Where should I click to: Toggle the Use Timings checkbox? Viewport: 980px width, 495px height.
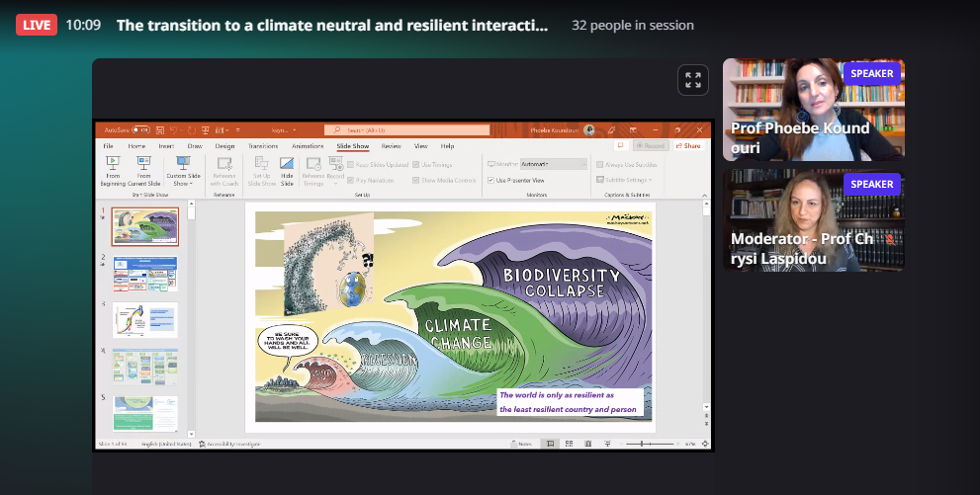point(416,164)
